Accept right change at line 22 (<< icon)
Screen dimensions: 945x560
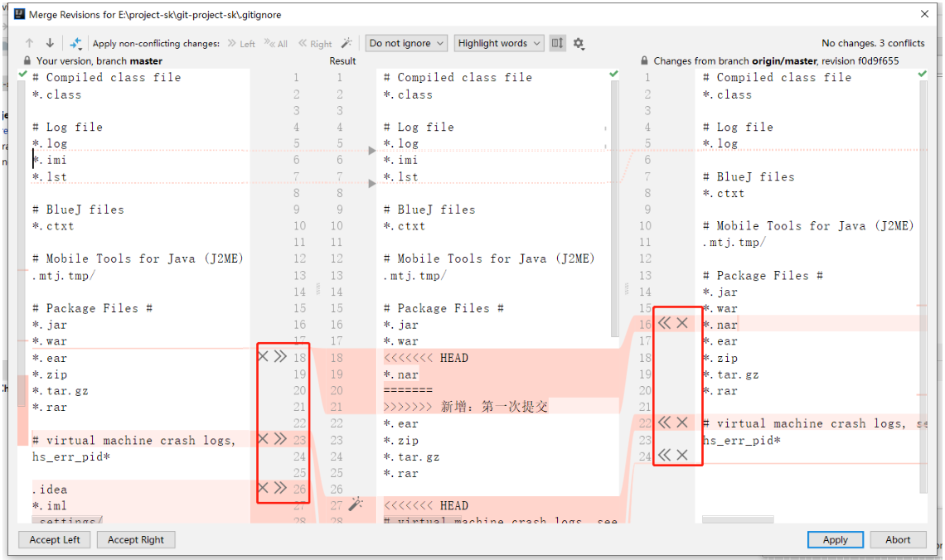pos(664,422)
